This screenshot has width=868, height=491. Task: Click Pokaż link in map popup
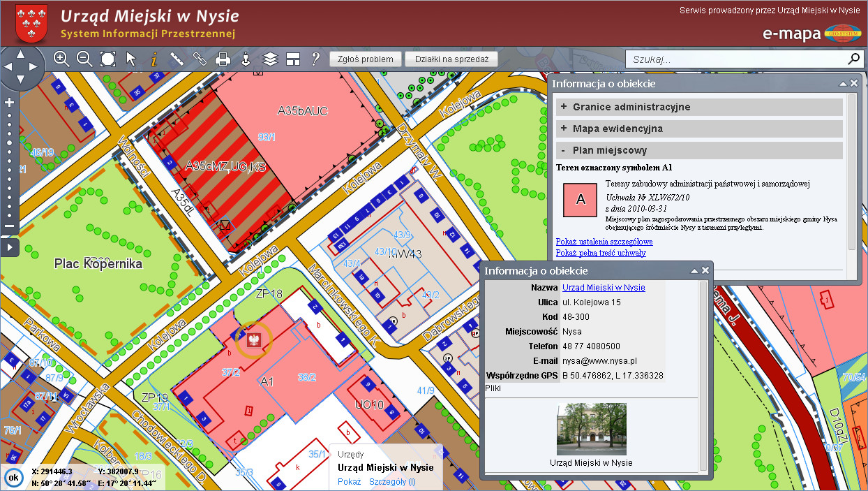(x=350, y=482)
